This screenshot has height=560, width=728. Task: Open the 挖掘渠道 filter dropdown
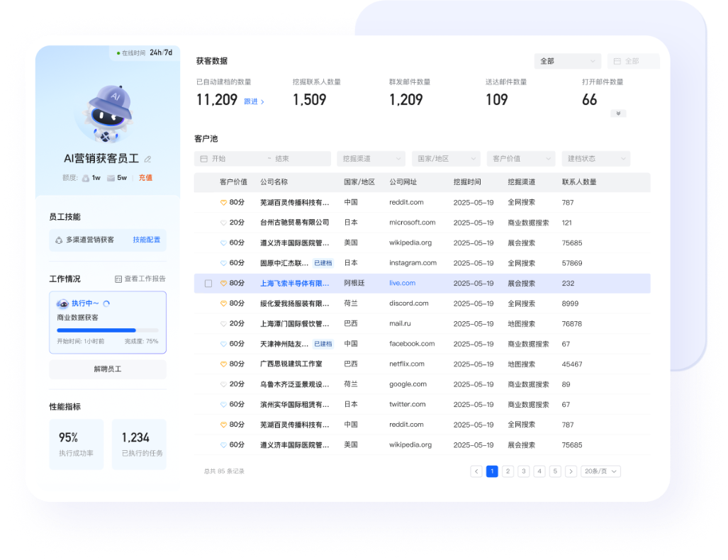coord(370,159)
